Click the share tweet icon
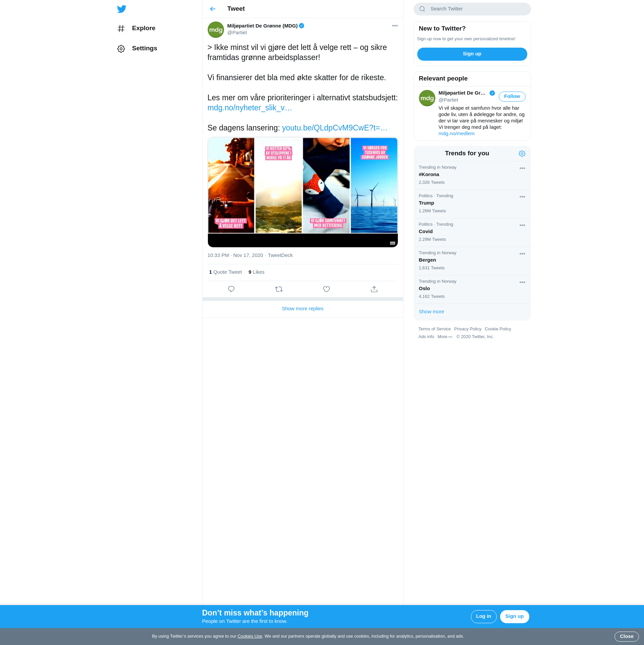Image resolution: width=644 pixels, height=645 pixels. (374, 289)
